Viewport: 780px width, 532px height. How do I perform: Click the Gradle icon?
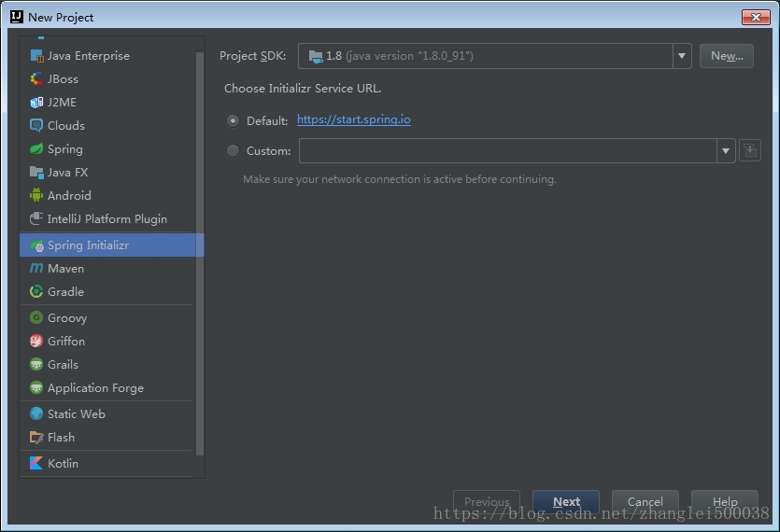36,291
